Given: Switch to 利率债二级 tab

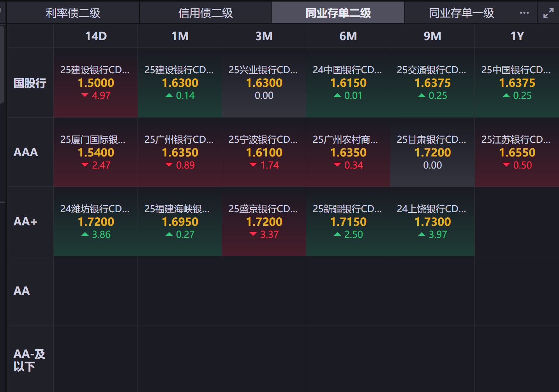Looking at the screenshot, I should pyautogui.click(x=73, y=13).
